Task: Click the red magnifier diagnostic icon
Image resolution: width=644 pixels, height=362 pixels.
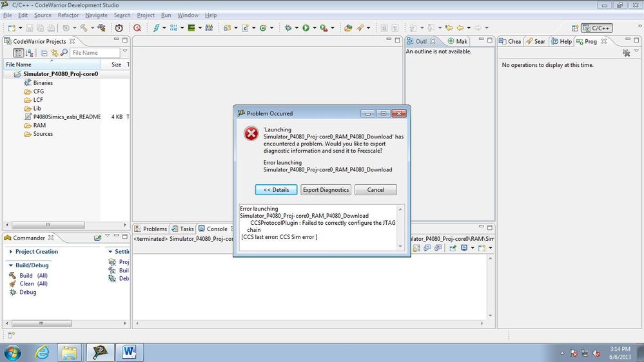Action: (137, 28)
